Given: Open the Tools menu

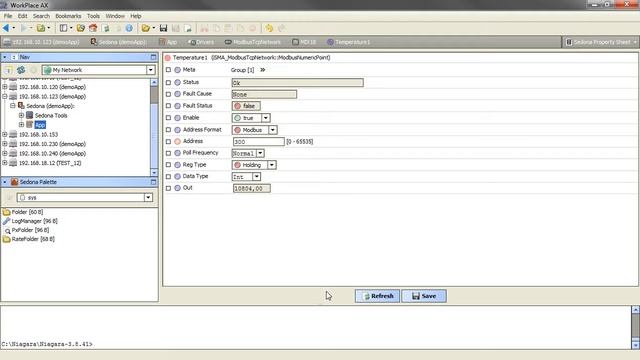Looking at the screenshot, I should [x=93, y=16].
